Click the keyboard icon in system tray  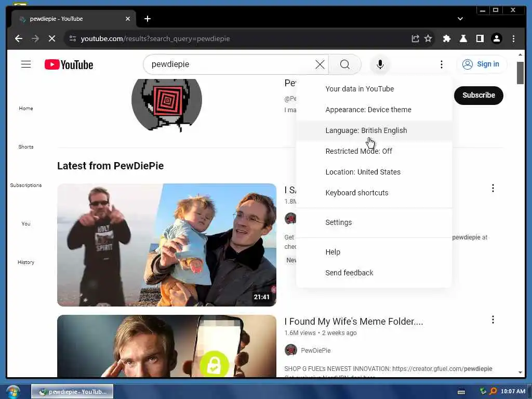[x=461, y=392]
